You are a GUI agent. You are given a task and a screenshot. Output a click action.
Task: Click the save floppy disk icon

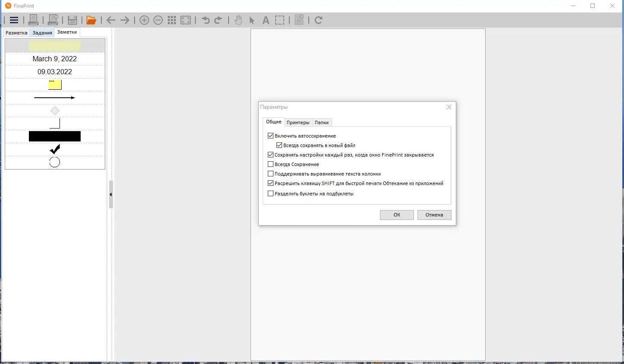tap(72, 20)
